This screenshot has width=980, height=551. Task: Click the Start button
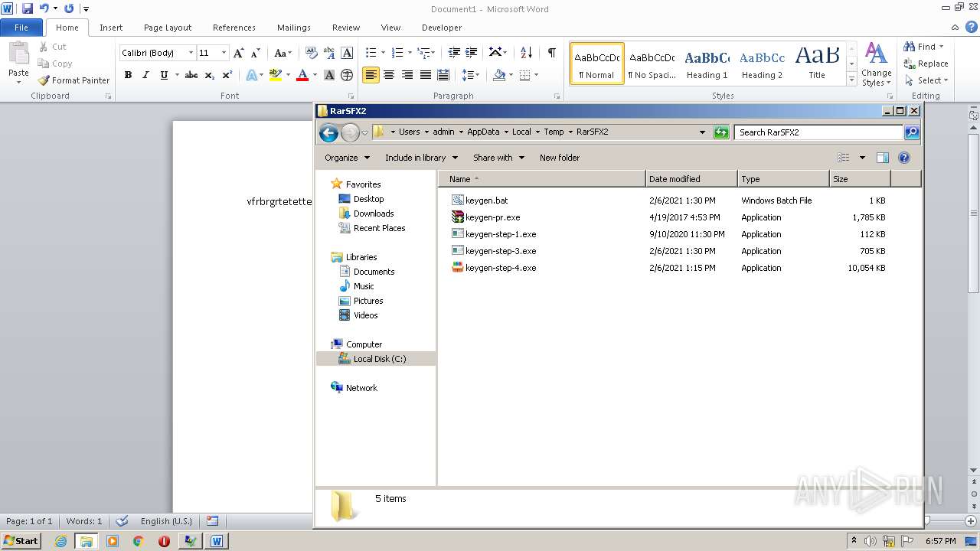tap(21, 540)
